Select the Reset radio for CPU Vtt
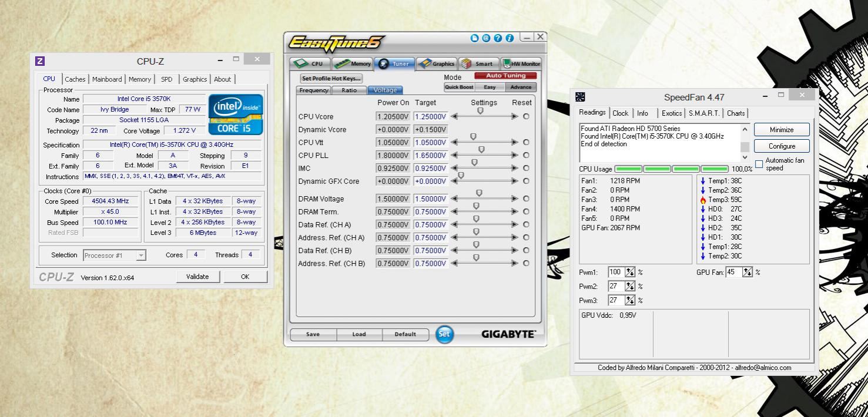Screen dimensions: 868x417 526,142
